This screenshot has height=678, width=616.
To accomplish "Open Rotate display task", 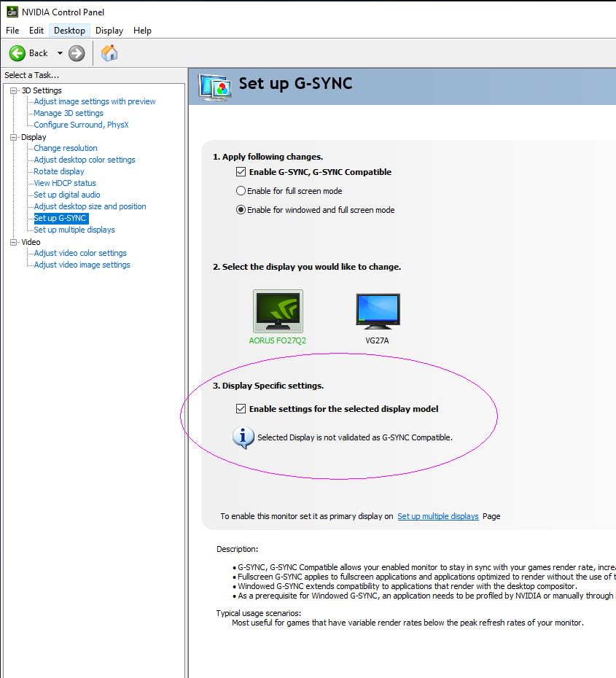I will (59, 171).
